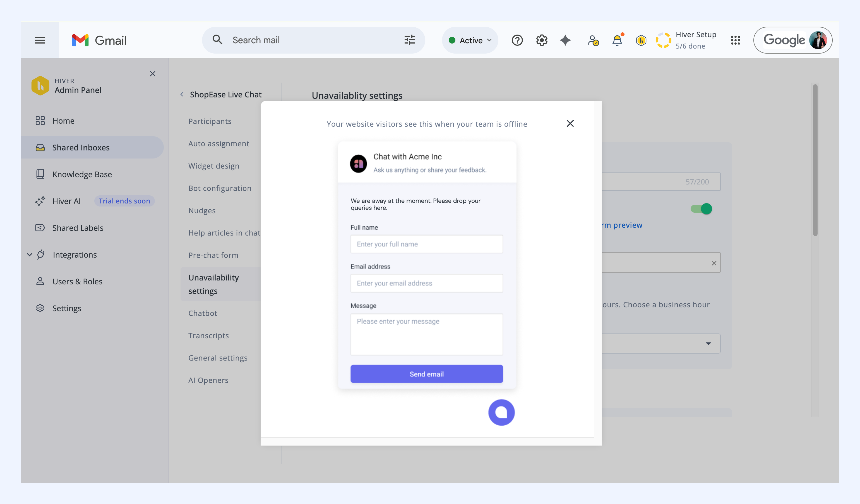This screenshot has width=860, height=504.
Task: Open Nudges settings
Action: pos(202,210)
